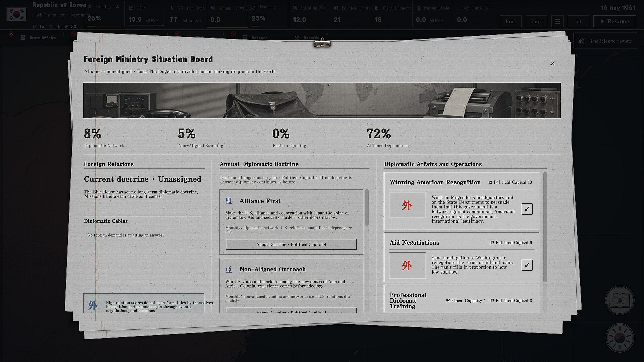Click the 16 May 1961 date

(x=618, y=8)
